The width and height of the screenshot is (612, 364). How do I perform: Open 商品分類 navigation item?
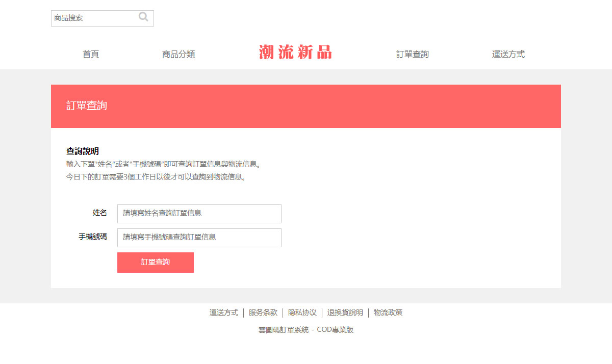click(178, 54)
